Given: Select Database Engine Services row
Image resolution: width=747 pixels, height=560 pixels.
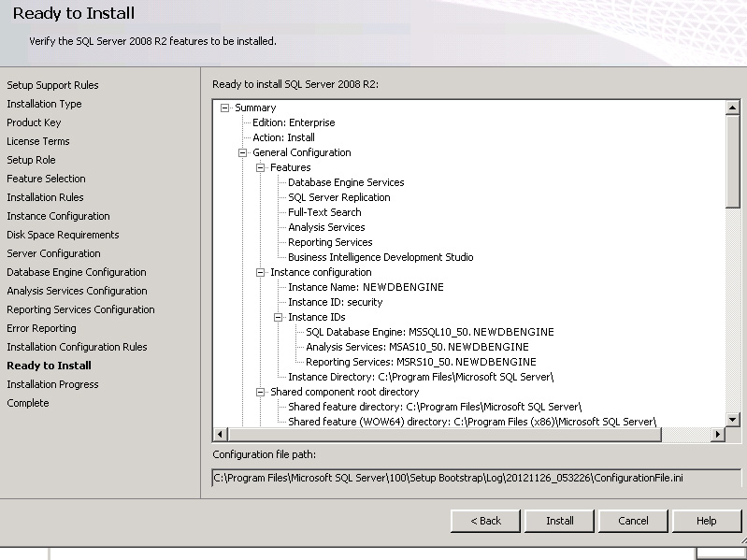Looking at the screenshot, I should point(346,182).
